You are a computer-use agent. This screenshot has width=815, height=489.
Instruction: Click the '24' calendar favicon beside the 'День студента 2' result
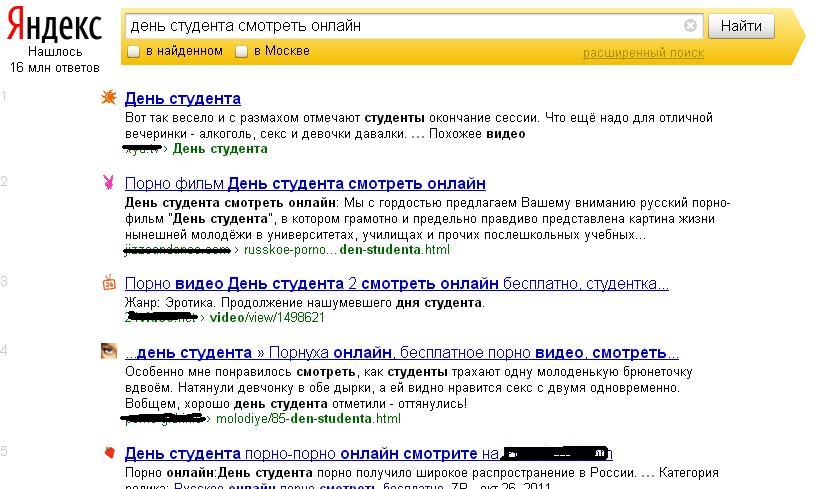click(x=109, y=282)
